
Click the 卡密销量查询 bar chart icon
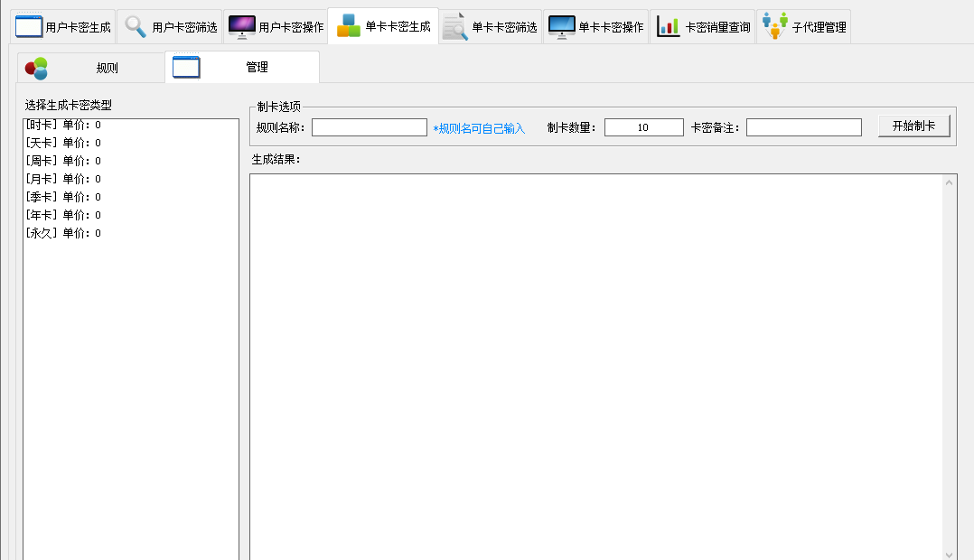(669, 26)
